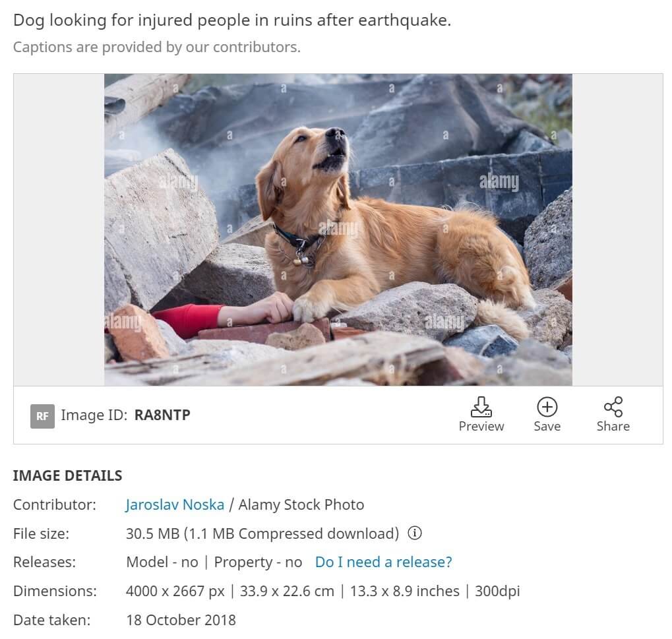This screenshot has height=639, width=672.
Task: Open the file size info icon
Action: coord(415,533)
